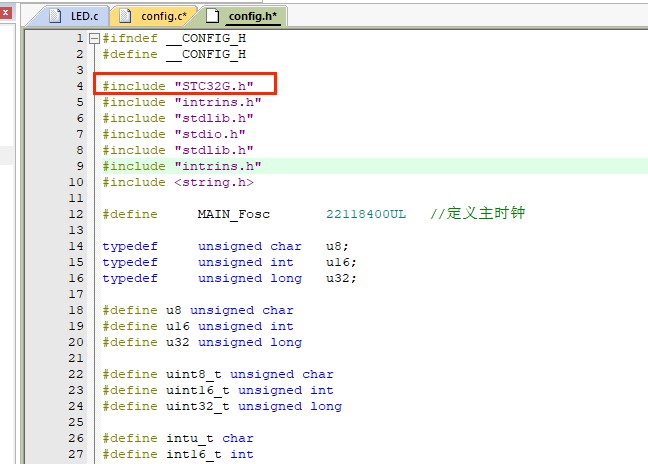The height and width of the screenshot is (464, 648).
Task: Collapse the #ifndef block fold marker
Action: [x=94, y=38]
